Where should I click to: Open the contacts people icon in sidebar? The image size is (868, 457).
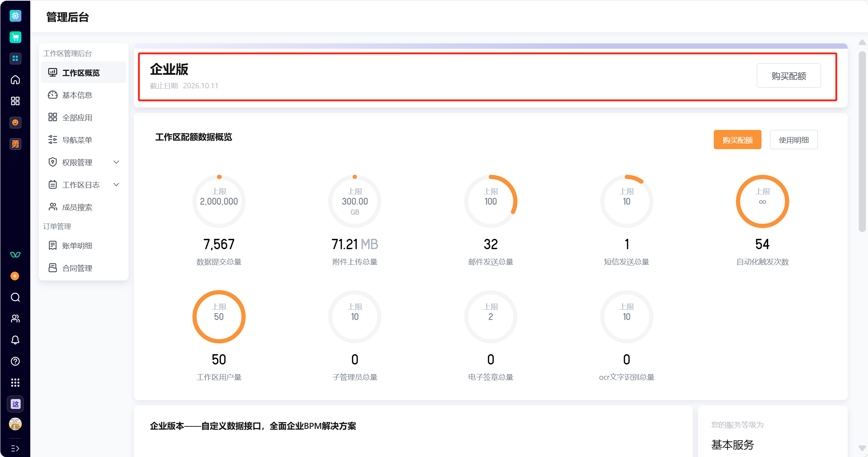point(15,319)
